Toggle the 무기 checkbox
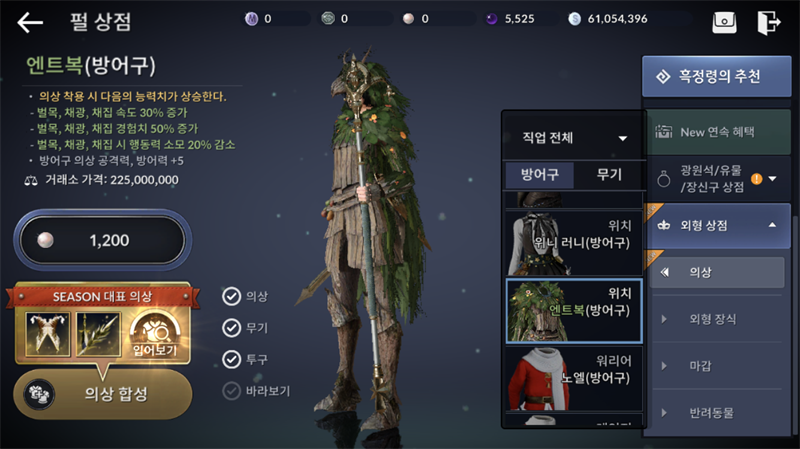Screen dimensions: 800x449 pyautogui.click(x=232, y=328)
